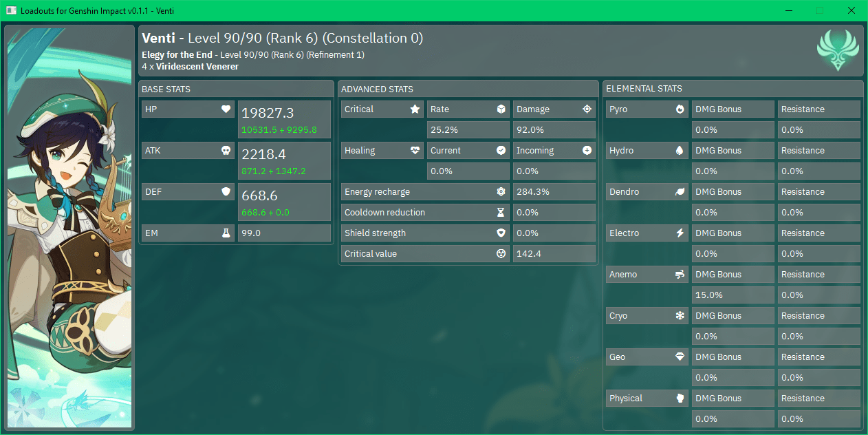Click the Shield strength icon

click(x=501, y=233)
